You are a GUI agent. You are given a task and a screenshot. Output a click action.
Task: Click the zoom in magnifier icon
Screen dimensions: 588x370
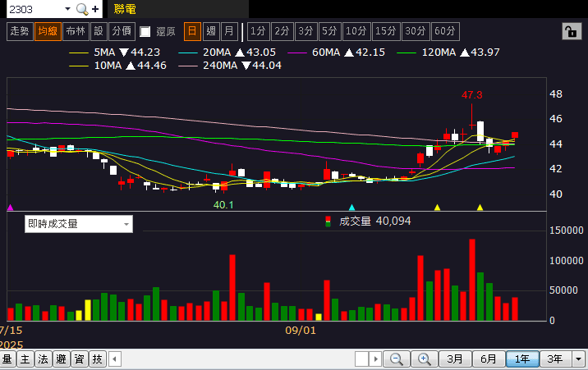click(424, 359)
